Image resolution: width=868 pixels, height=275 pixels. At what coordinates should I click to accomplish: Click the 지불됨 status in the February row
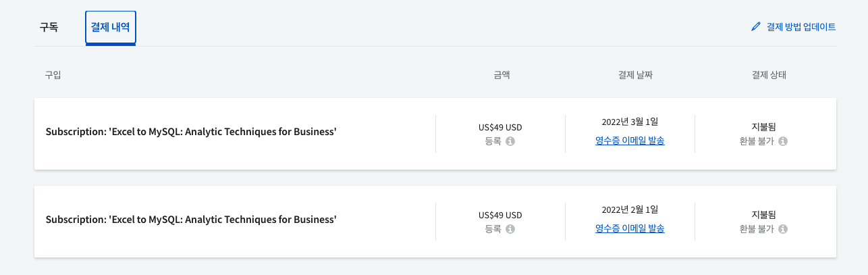pos(763,214)
